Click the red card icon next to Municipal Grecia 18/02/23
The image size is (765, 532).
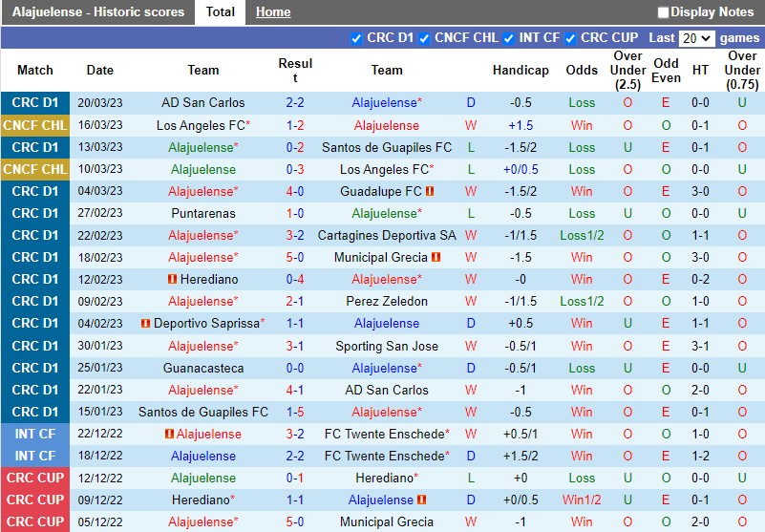point(436,257)
